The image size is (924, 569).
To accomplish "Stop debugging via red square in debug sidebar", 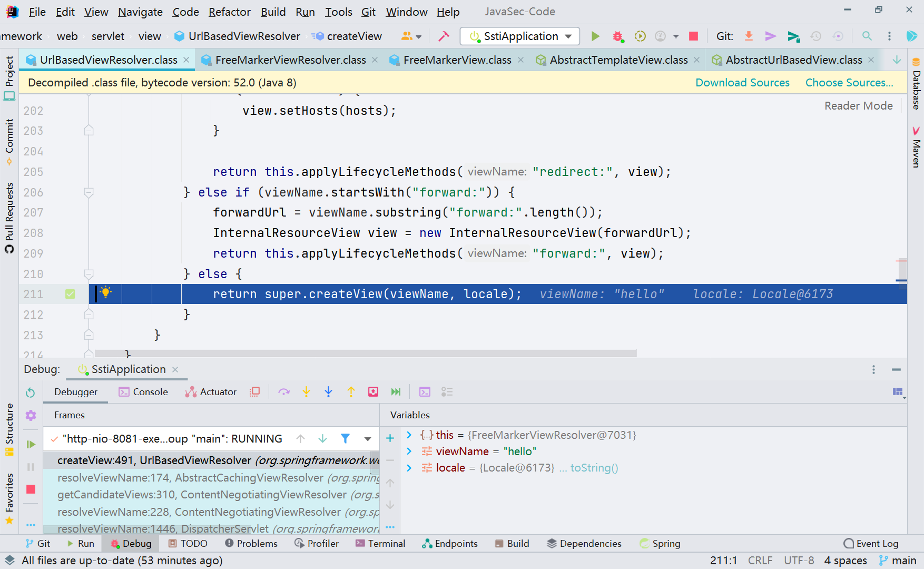I will point(31,489).
